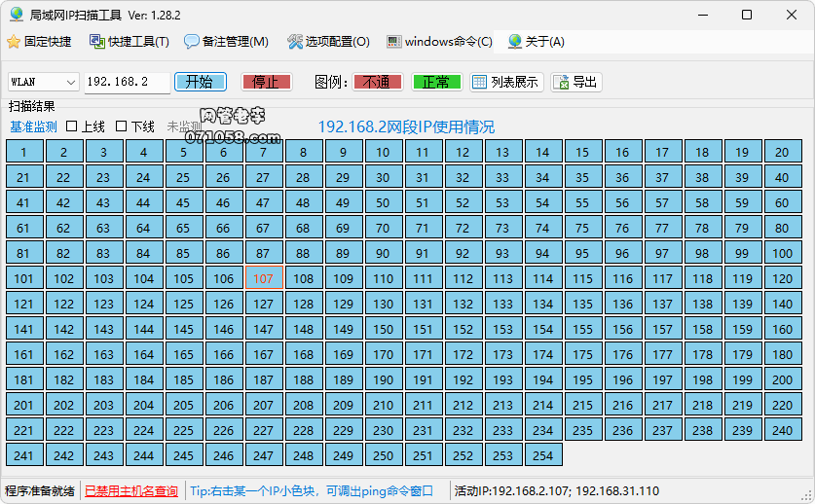Screen dimensions: 815x504
Task: Click the 导出 export button
Action: (575, 82)
